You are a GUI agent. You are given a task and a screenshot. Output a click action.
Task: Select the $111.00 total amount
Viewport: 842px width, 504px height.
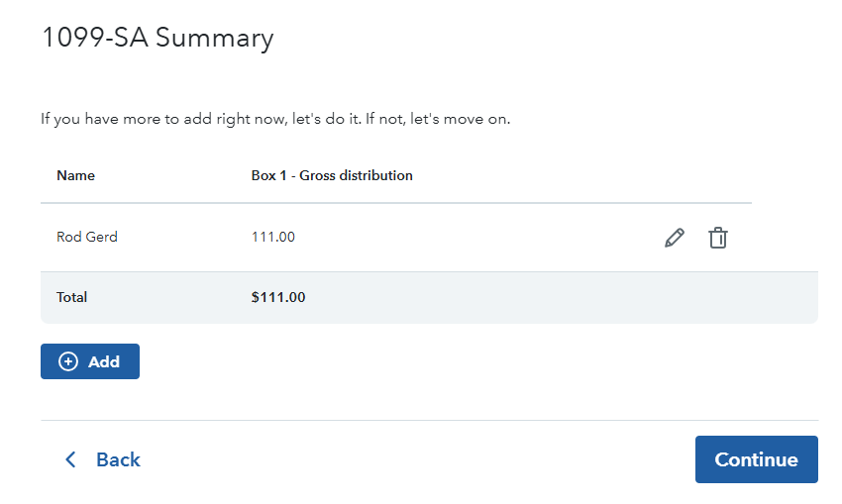[x=278, y=297]
